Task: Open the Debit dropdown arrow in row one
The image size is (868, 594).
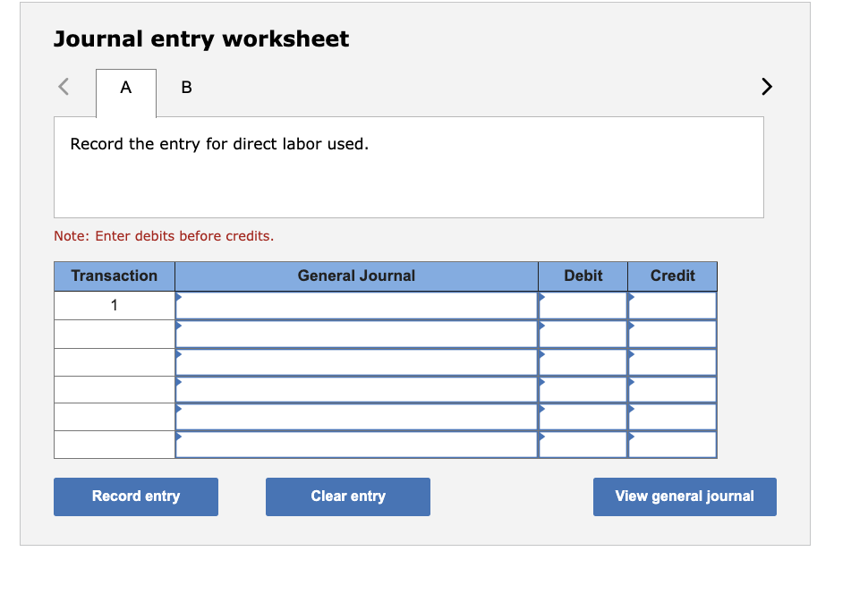Action: 540,295
